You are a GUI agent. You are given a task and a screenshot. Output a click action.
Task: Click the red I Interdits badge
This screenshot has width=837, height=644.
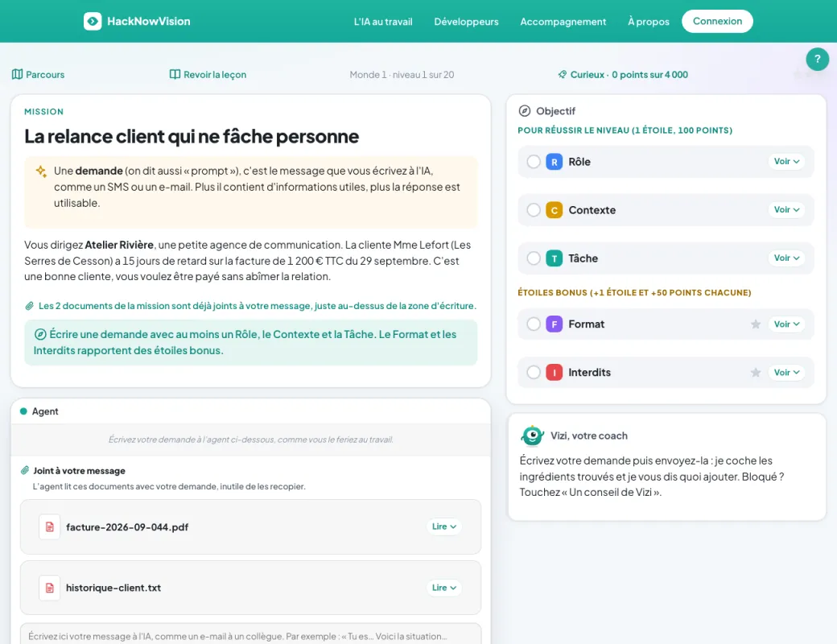coord(554,372)
